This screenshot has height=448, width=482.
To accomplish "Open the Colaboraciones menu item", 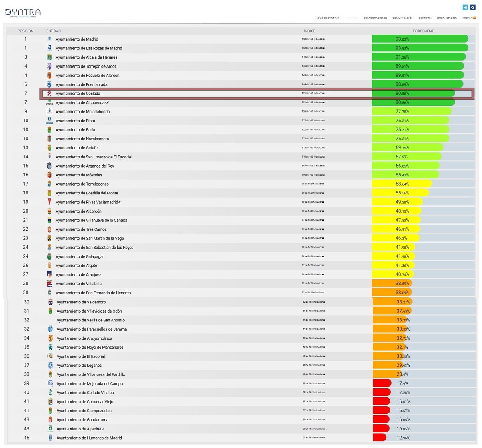I will coord(375,18).
